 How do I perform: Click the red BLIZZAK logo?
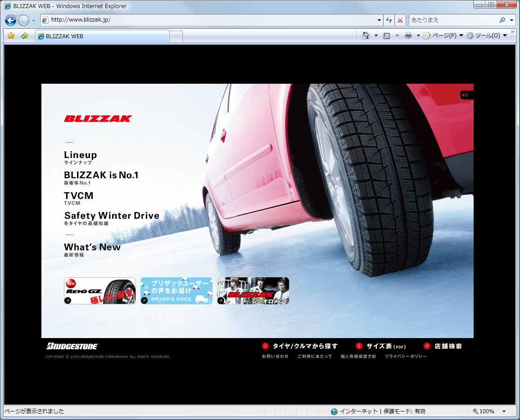click(98, 119)
